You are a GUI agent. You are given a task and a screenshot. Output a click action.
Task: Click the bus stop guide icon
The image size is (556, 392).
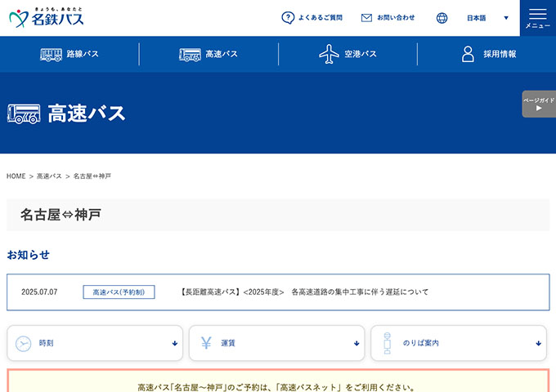pos(388,343)
